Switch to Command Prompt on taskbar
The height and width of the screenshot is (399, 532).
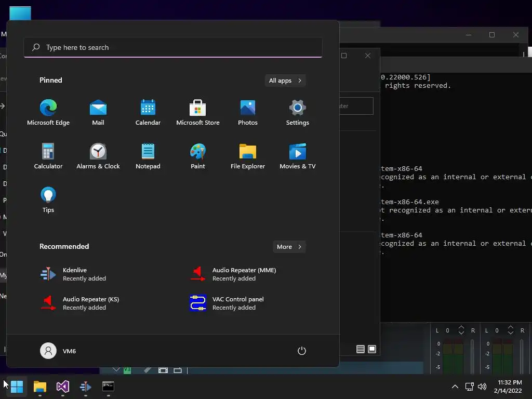coord(108,387)
